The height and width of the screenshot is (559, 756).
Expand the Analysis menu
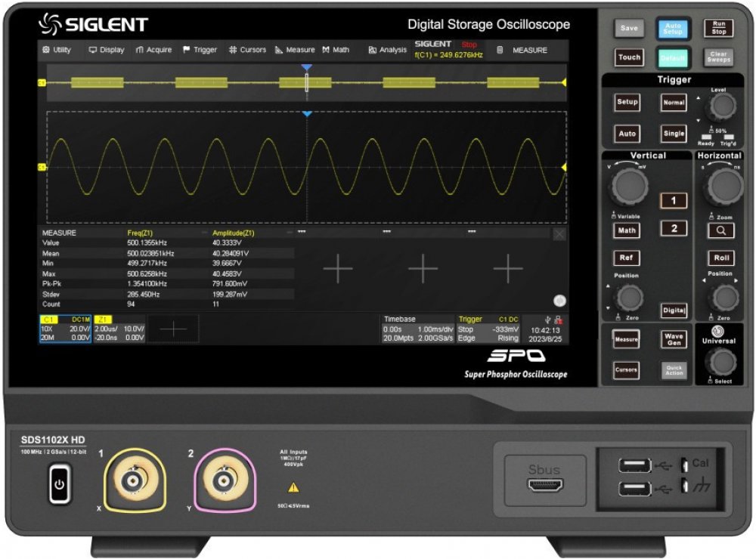point(387,50)
